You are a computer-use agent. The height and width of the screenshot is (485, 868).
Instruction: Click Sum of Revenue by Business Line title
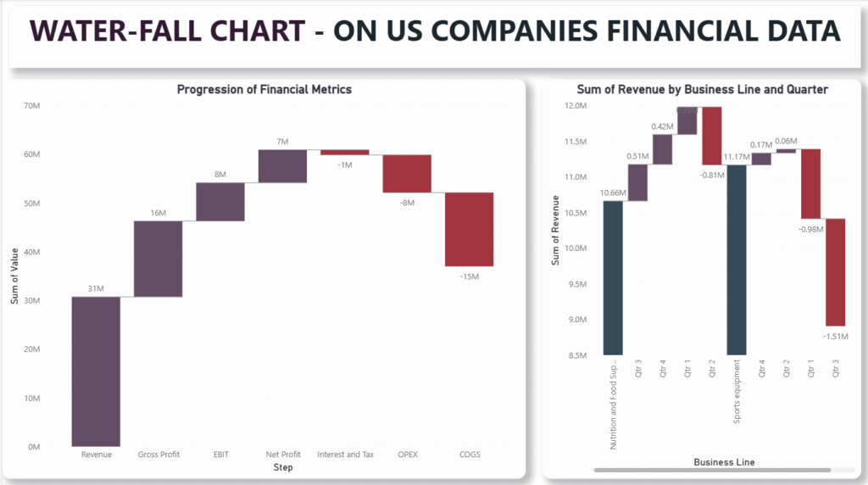pyautogui.click(x=702, y=89)
